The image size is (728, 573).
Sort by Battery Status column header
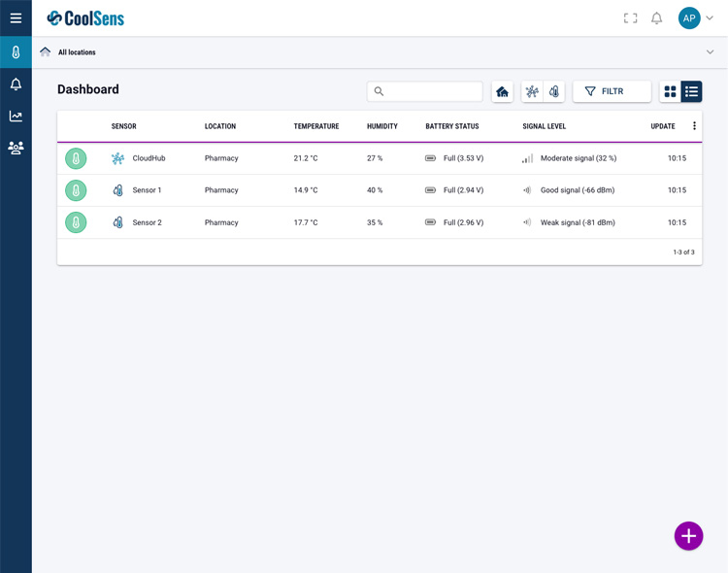tap(451, 126)
